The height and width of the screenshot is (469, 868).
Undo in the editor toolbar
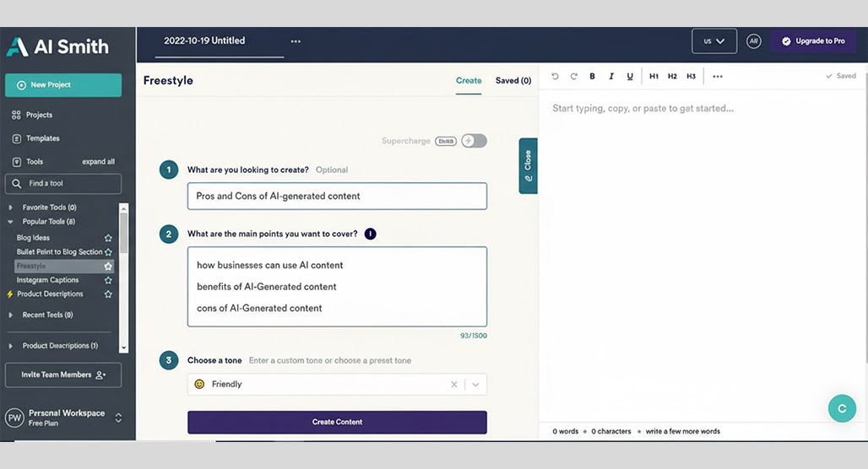point(556,76)
